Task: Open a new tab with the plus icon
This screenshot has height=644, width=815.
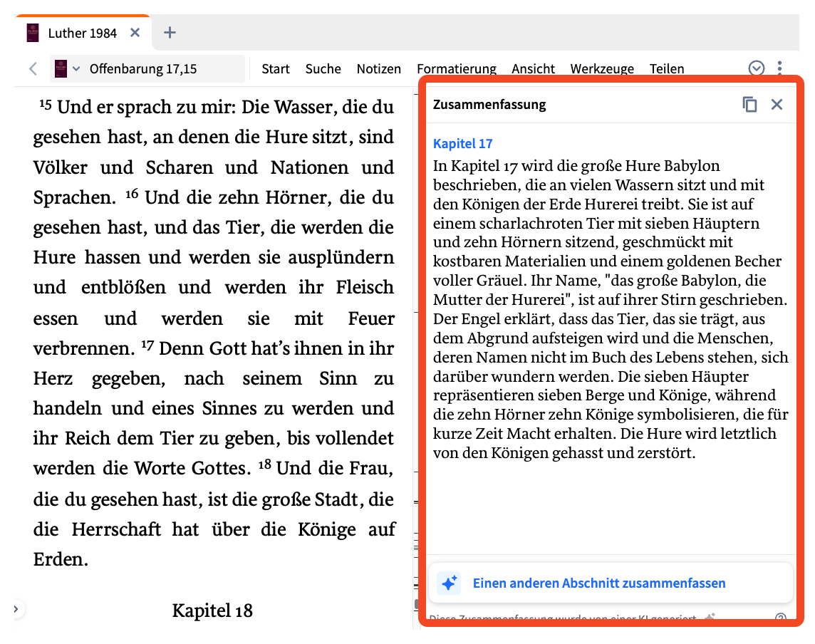Action: pyautogui.click(x=170, y=33)
